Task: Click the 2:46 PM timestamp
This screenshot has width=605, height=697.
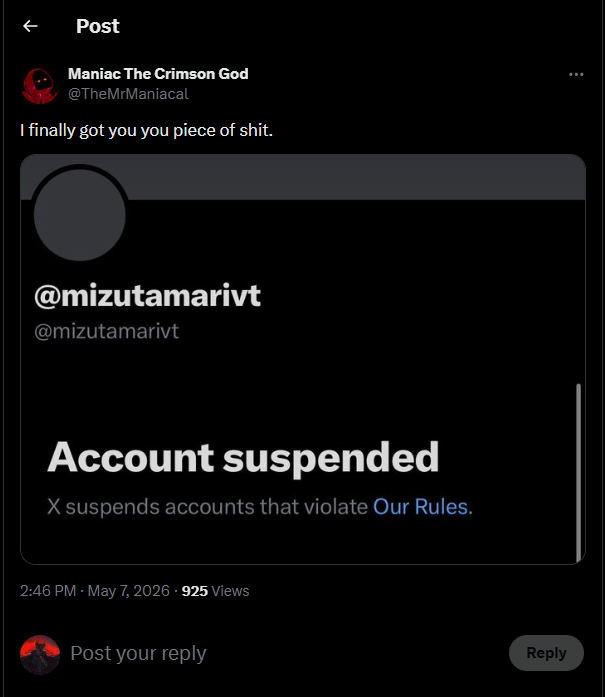Action: click(48, 591)
